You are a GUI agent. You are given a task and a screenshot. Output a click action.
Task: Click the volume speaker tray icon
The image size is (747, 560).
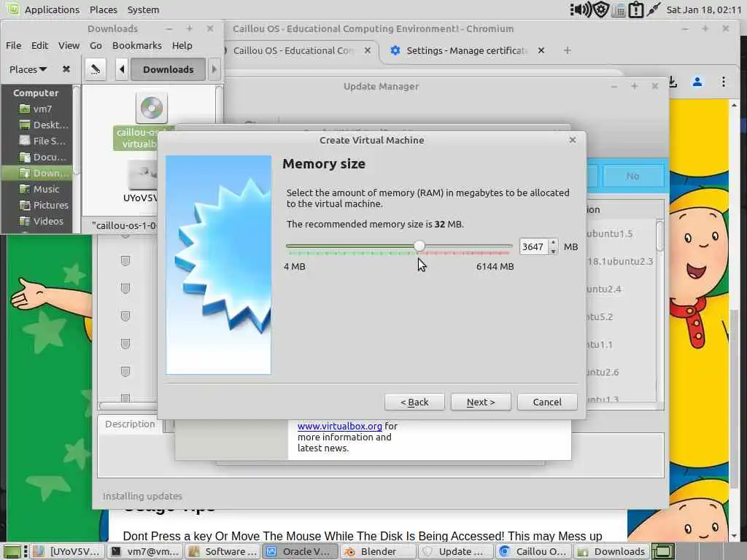(x=580, y=9)
